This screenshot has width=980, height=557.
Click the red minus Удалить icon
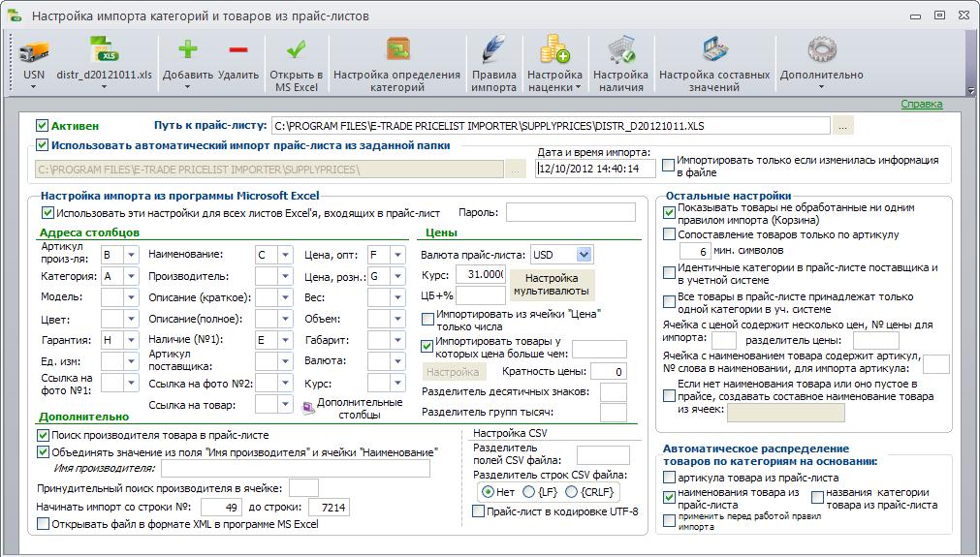tap(238, 50)
